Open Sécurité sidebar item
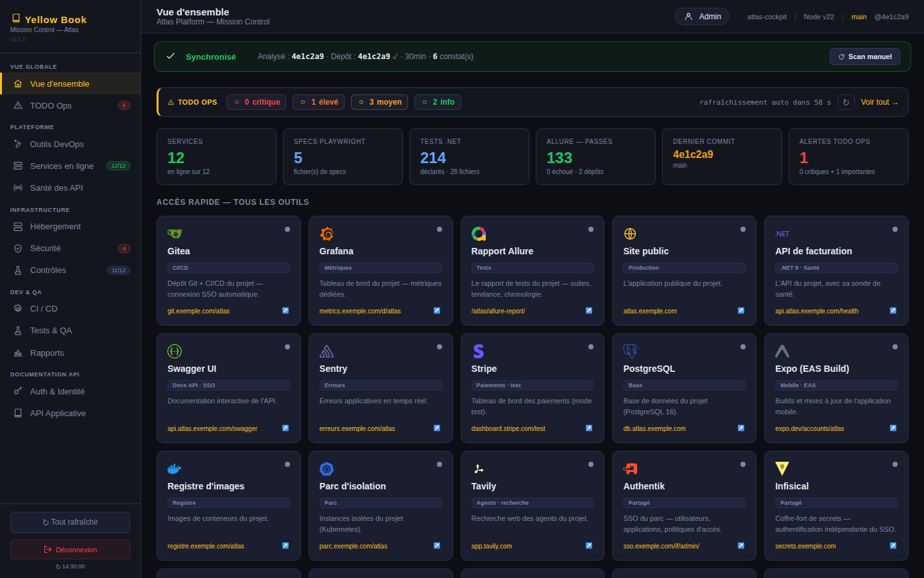Image resolution: width=924 pixels, height=578 pixels. coord(71,248)
